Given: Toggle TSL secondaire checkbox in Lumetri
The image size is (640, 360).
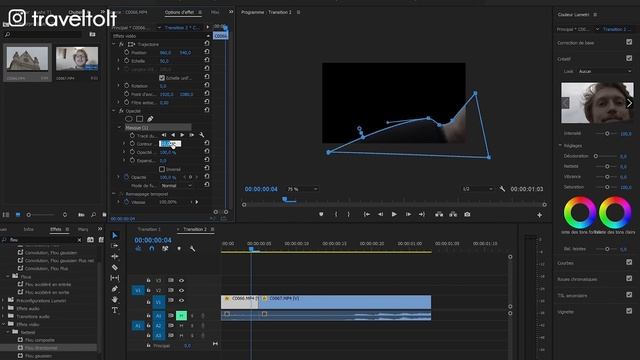Looking at the screenshot, I should [x=629, y=295].
